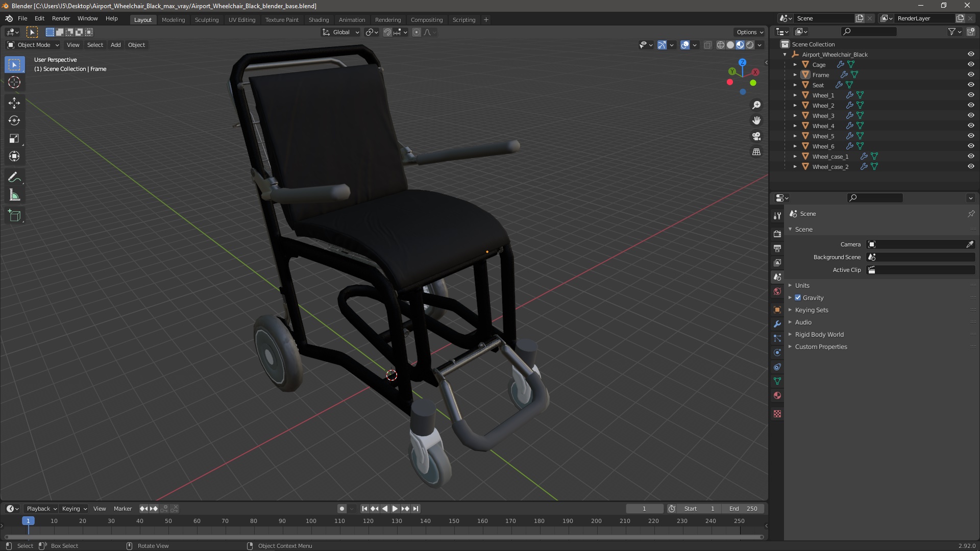Viewport: 980px width, 551px height.
Task: Hide Wheel_1 in the outliner
Action: pyautogui.click(x=971, y=95)
